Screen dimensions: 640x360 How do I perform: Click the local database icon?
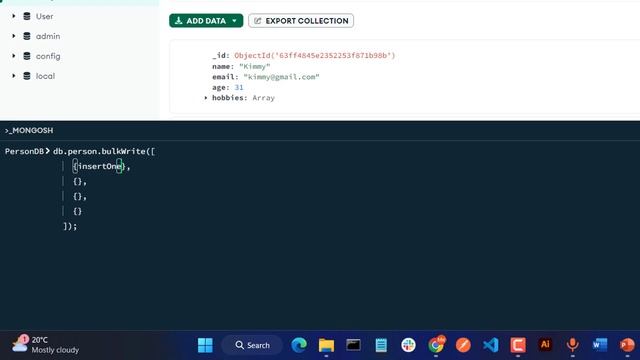coord(27,76)
